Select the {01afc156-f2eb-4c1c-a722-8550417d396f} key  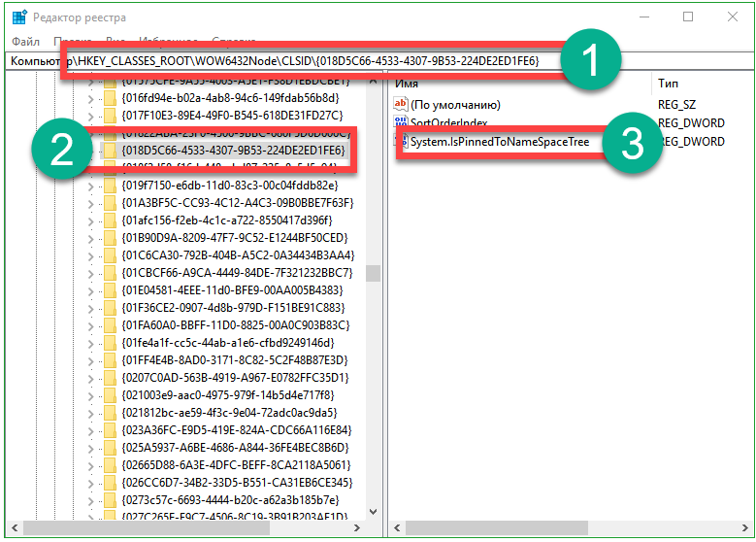(x=229, y=220)
